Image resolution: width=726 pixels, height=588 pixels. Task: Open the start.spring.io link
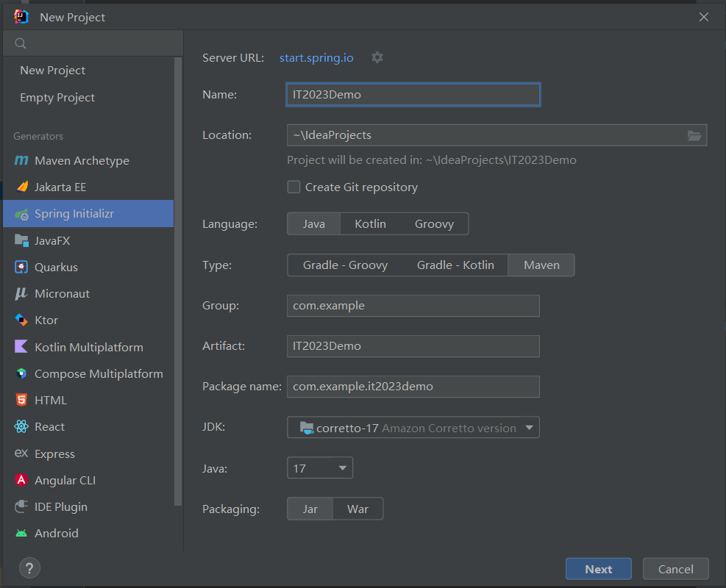tap(316, 57)
